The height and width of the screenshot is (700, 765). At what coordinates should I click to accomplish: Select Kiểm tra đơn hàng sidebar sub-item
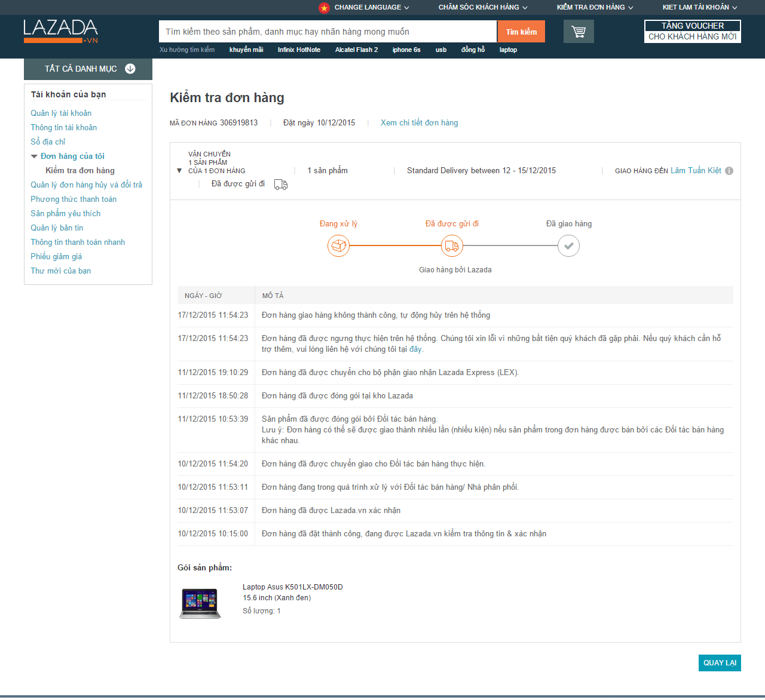click(80, 171)
